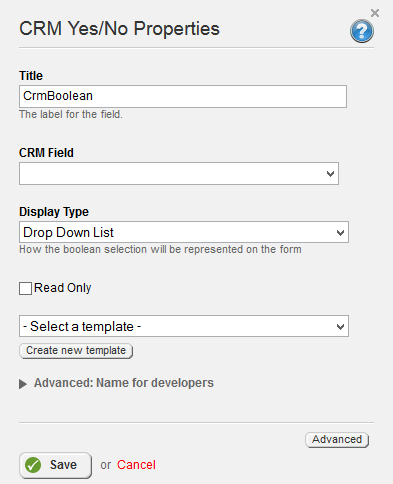Viewport: 393px width, 484px height.
Task: Click into the Title text field
Action: click(x=183, y=96)
